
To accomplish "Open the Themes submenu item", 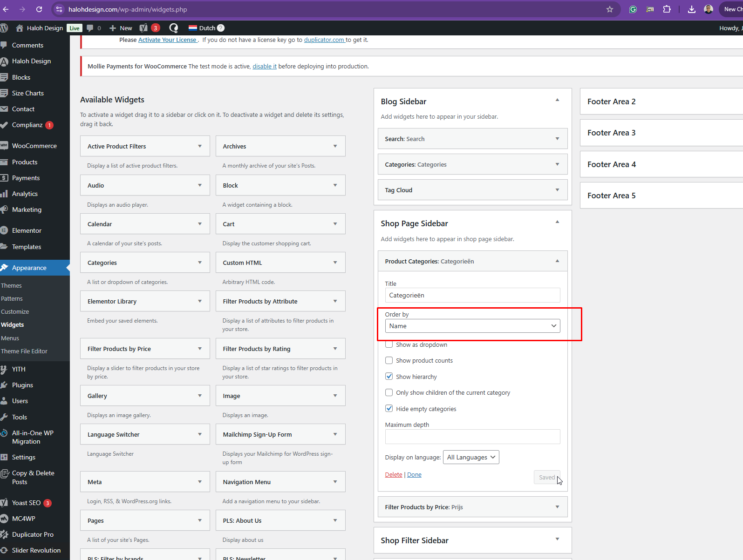I will (11, 285).
